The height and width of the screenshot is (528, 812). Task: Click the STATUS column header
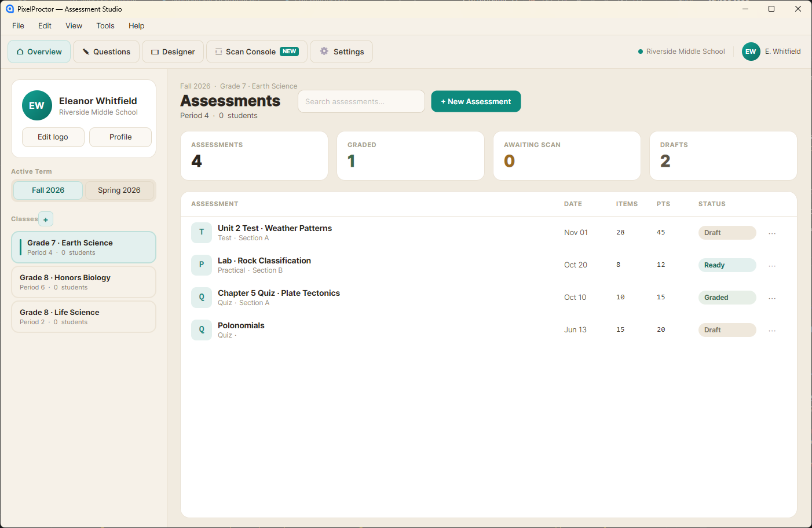click(712, 204)
